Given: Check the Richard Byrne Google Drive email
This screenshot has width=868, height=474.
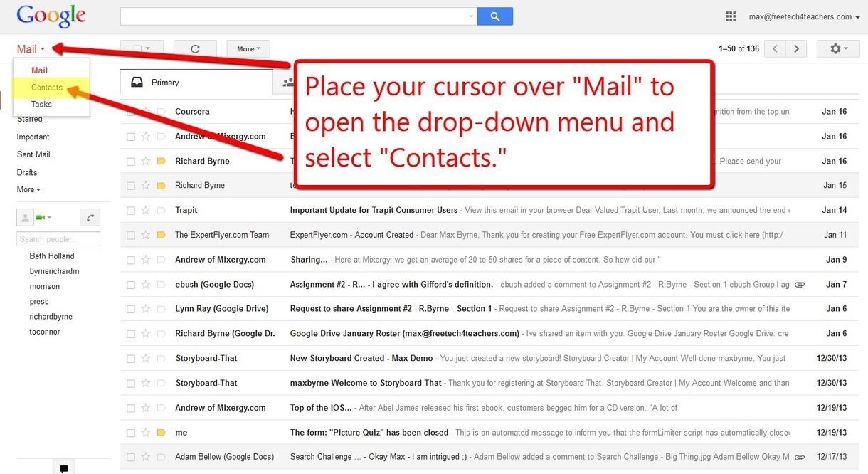Looking at the screenshot, I should 131,334.
